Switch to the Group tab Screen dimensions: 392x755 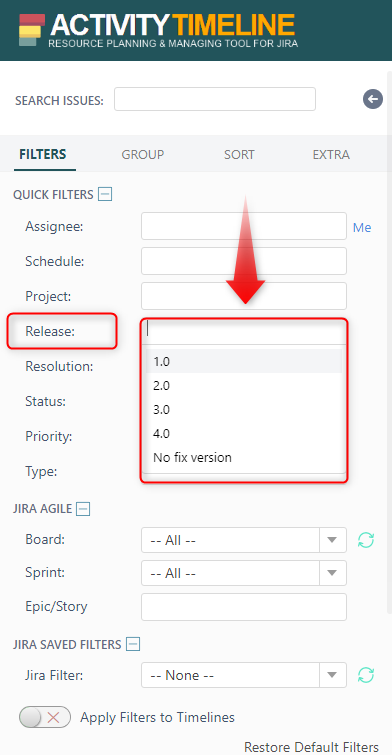click(x=143, y=155)
